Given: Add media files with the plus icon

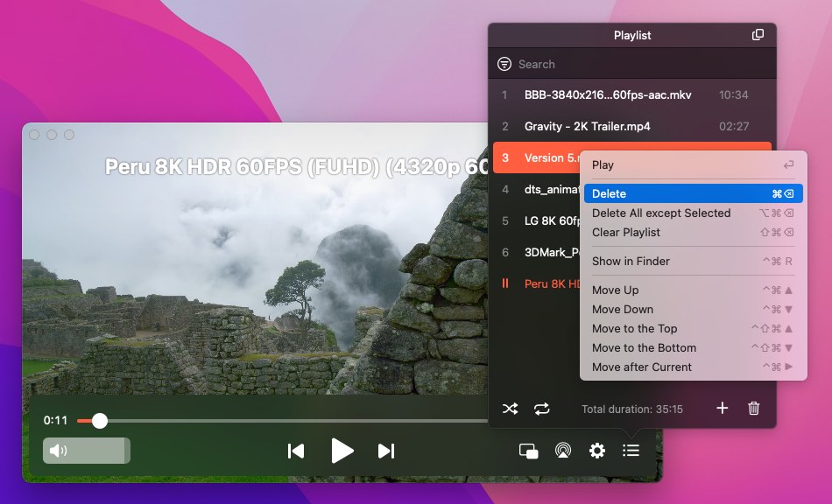Looking at the screenshot, I should 722,408.
